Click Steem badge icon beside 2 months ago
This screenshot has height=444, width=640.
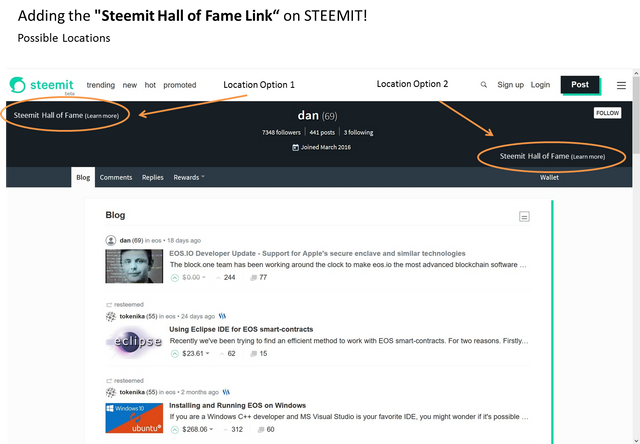click(227, 392)
